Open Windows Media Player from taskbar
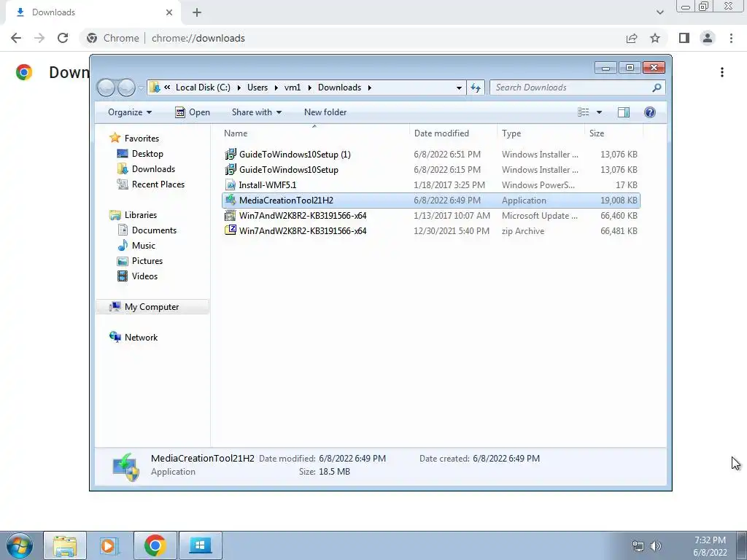The image size is (747, 560). point(109,545)
